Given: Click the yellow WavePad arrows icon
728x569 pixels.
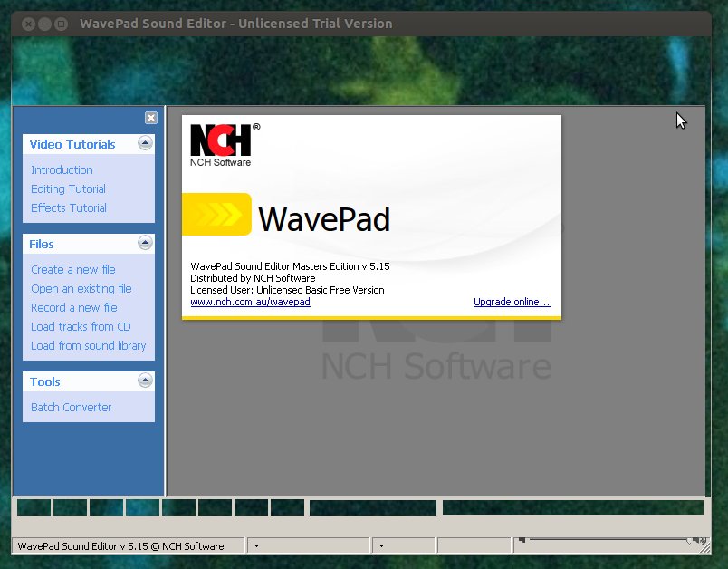Looking at the screenshot, I should coord(216,214).
